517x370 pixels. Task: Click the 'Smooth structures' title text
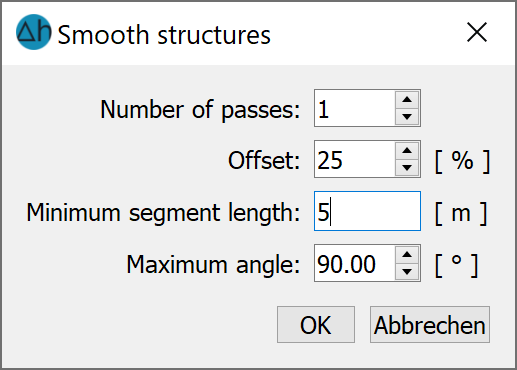coord(164,35)
